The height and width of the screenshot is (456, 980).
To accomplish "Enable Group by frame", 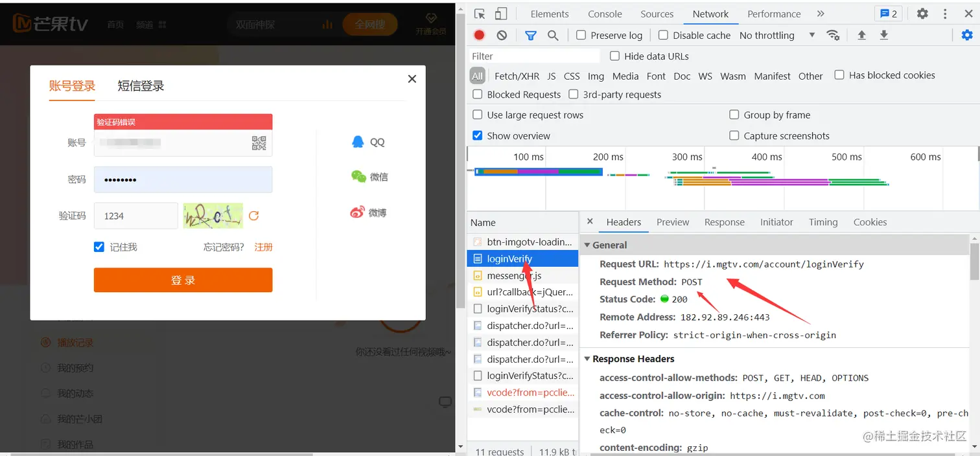I will (734, 115).
